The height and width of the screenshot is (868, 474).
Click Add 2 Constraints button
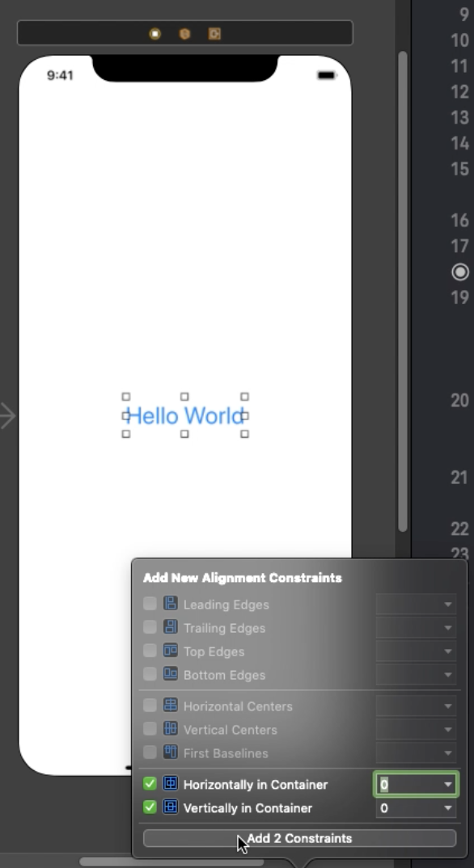point(299,838)
